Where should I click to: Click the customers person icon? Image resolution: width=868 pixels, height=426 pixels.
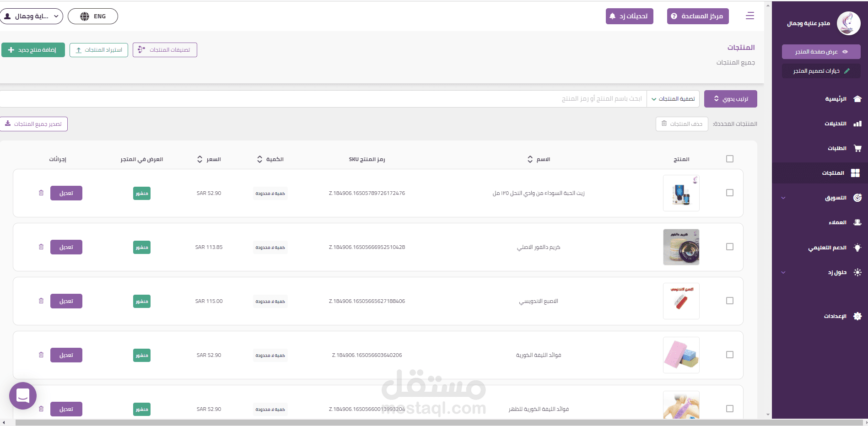[857, 222]
